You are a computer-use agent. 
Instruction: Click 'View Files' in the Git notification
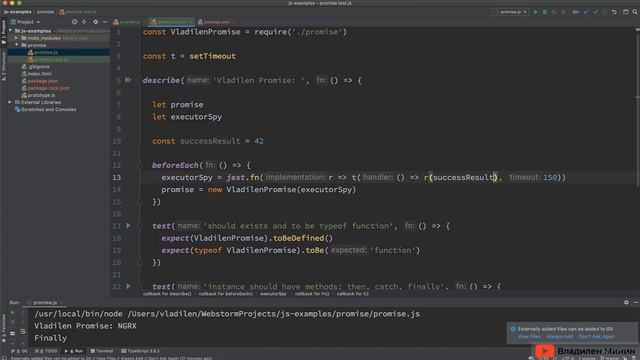coord(529,337)
